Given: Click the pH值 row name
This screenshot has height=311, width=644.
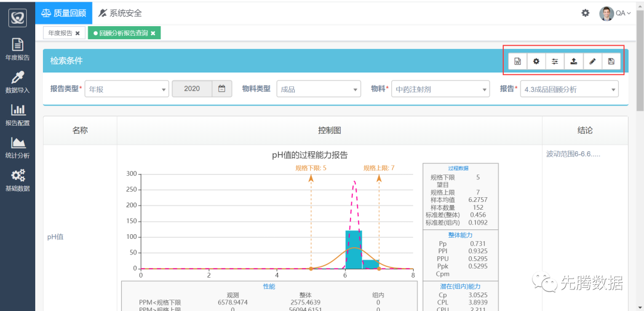Looking at the screenshot, I should pyautogui.click(x=55, y=237).
